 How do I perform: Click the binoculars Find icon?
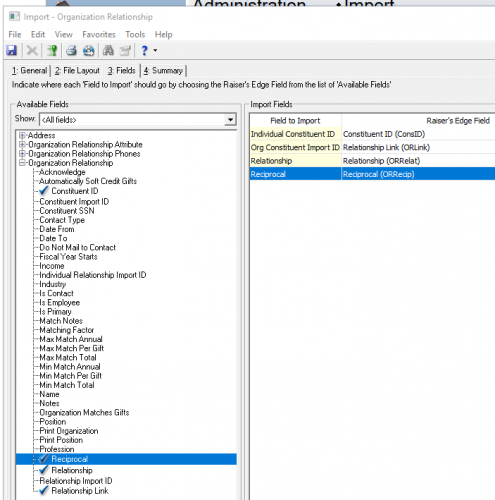[x=108, y=51]
